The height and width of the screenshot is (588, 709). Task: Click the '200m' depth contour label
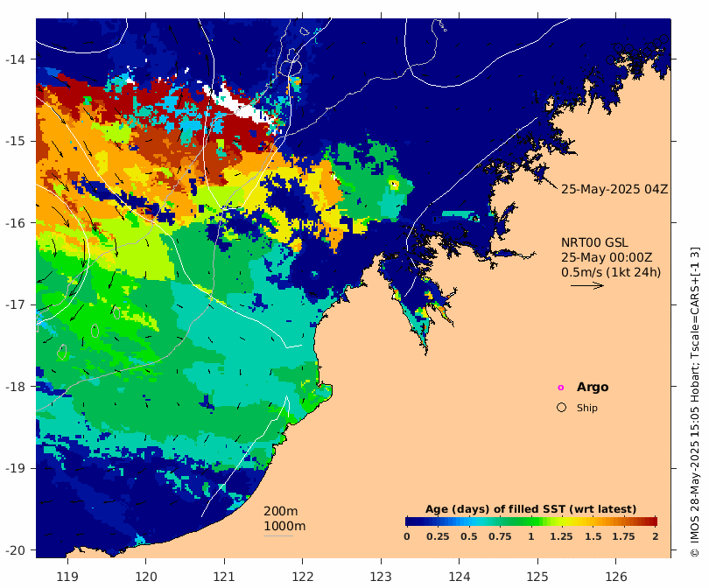pyautogui.click(x=281, y=511)
